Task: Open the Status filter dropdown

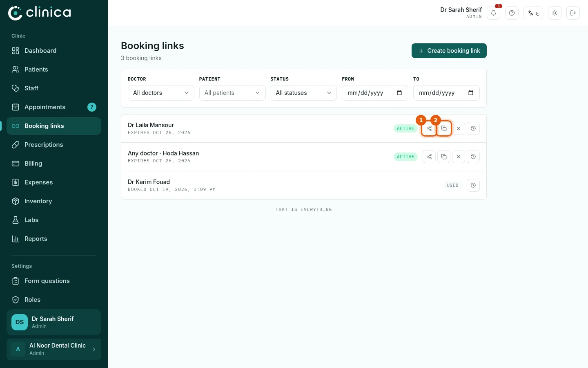Action: [304, 93]
